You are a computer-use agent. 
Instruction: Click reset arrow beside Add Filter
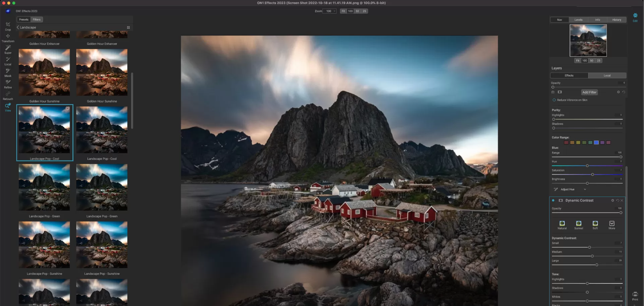(624, 92)
